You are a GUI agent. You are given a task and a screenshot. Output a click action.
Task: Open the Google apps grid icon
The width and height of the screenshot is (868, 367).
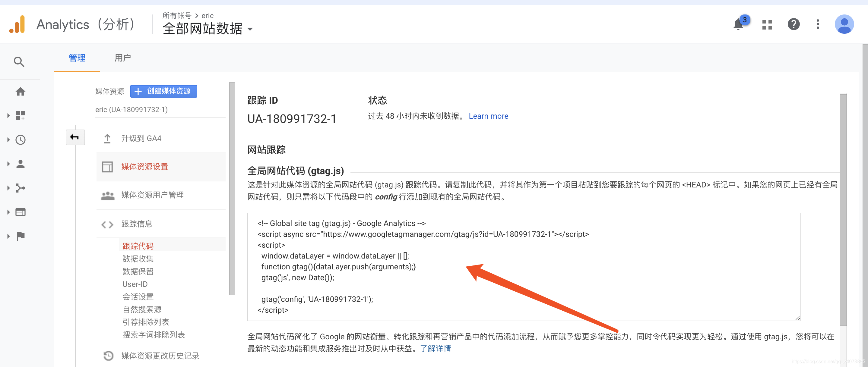(x=767, y=25)
